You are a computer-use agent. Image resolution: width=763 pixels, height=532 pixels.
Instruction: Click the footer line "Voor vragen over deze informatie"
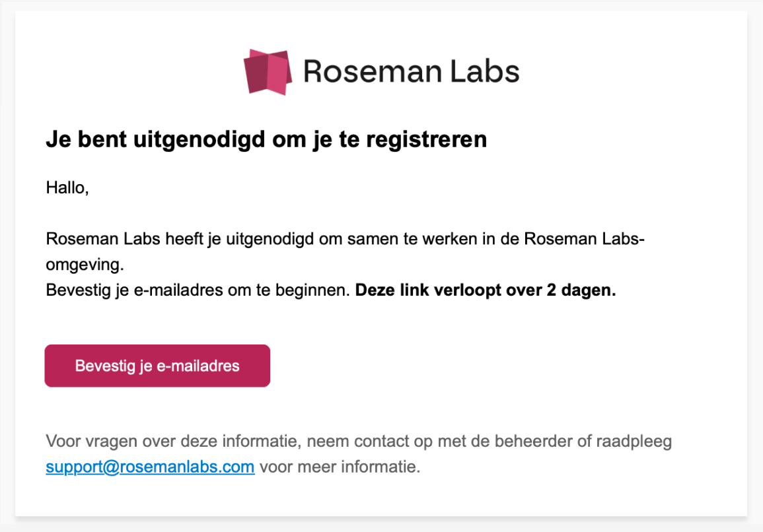359,442
